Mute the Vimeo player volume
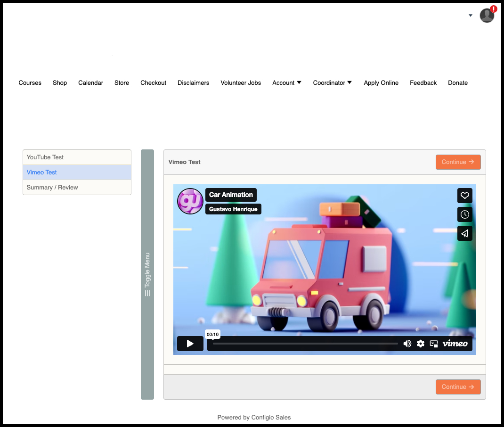Image resolution: width=504 pixels, height=427 pixels. point(407,344)
